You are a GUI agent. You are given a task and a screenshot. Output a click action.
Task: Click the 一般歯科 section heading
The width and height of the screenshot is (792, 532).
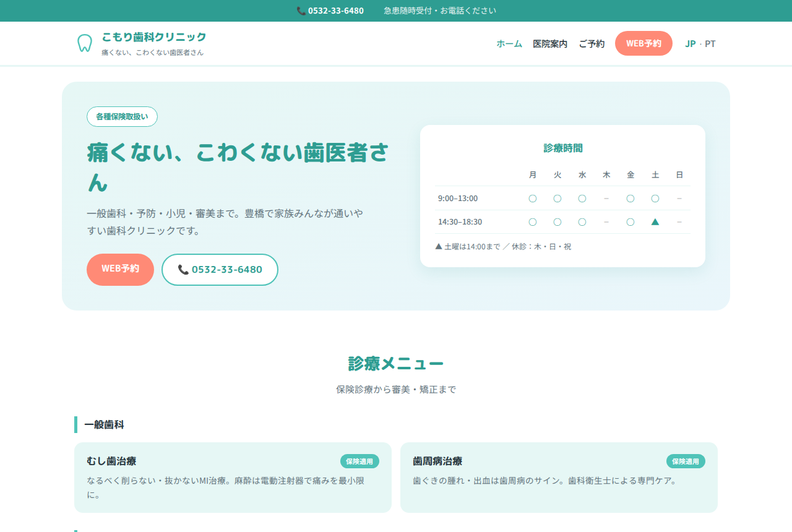(x=104, y=425)
